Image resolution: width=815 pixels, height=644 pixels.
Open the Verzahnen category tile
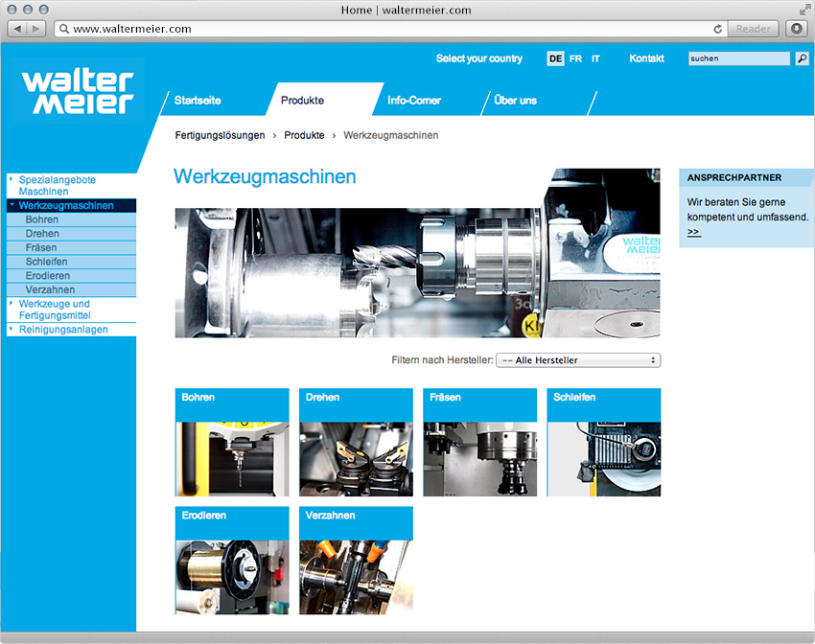tap(356, 561)
